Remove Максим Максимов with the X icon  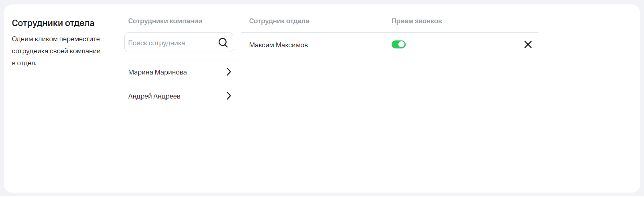[528, 44]
